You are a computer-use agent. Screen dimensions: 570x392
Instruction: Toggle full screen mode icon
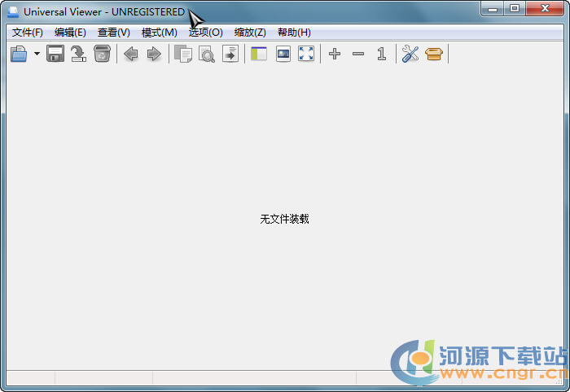(306, 54)
